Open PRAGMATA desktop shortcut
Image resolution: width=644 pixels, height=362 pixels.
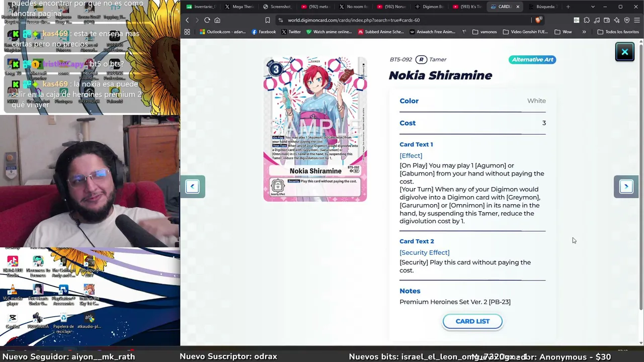(x=38, y=321)
